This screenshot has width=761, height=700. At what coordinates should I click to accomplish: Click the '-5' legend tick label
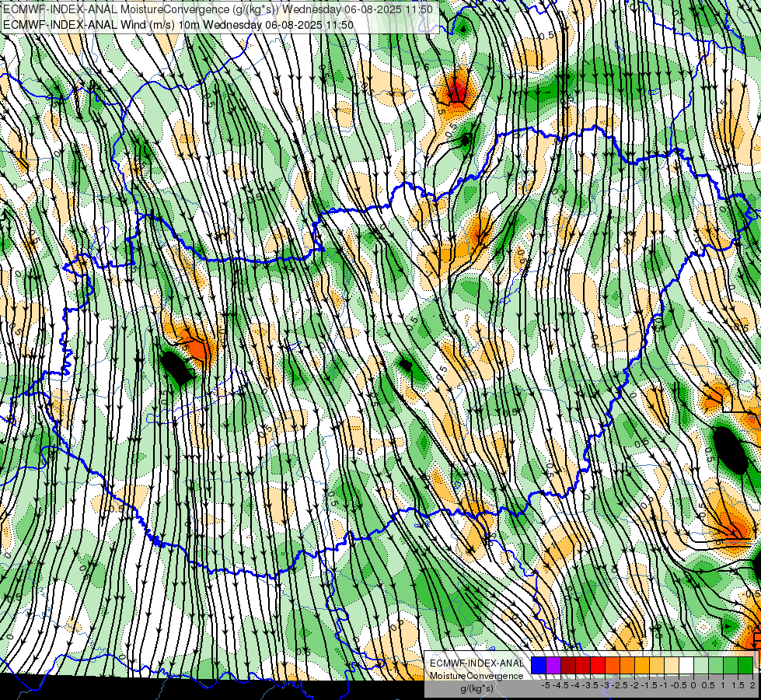click(546, 685)
